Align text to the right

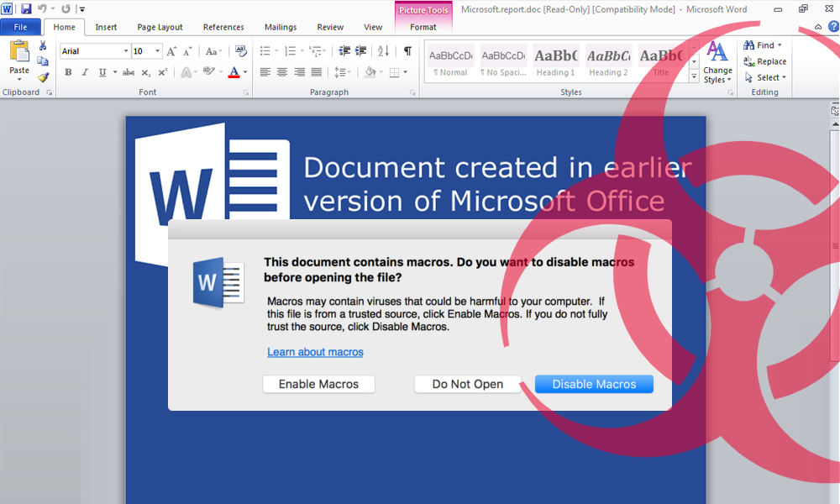(x=300, y=72)
